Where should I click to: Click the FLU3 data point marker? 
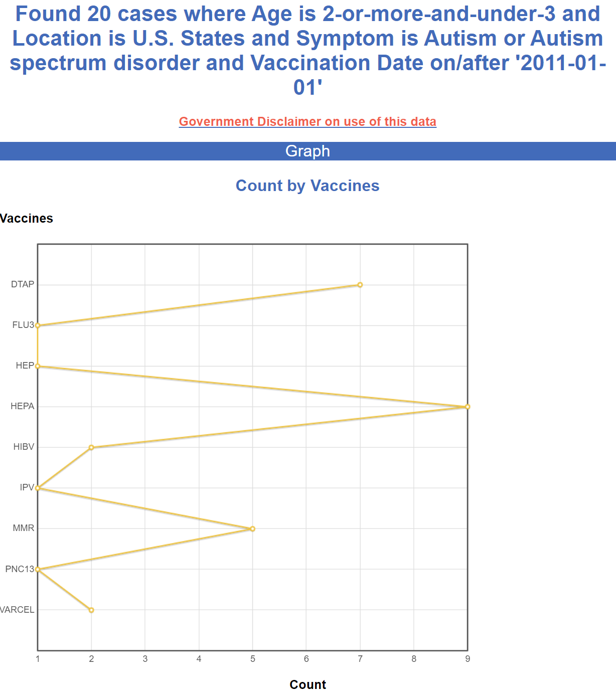(x=38, y=325)
